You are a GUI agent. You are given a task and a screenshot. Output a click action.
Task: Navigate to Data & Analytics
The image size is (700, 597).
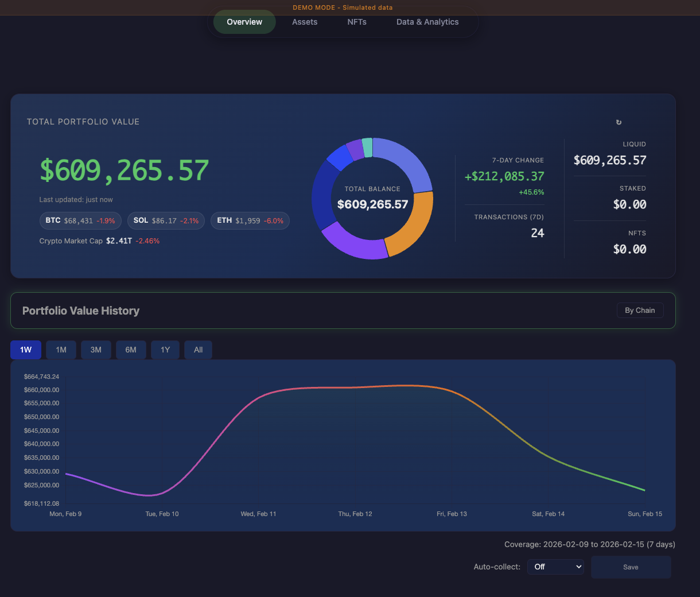[x=427, y=22]
